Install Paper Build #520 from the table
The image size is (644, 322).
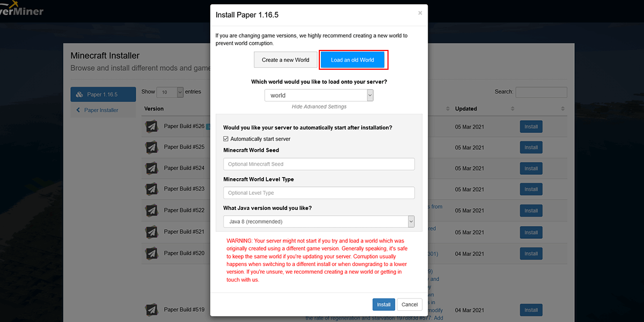[531, 254]
